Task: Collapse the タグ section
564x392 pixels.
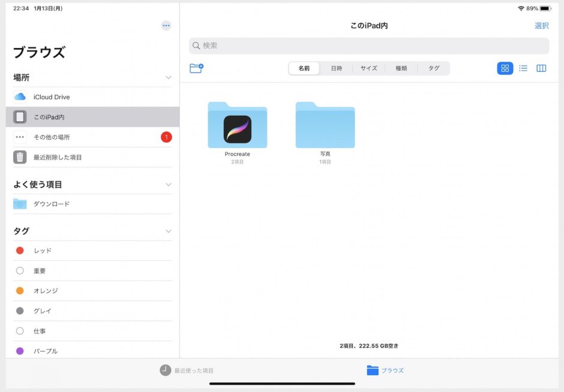Action: tap(168, 230)
